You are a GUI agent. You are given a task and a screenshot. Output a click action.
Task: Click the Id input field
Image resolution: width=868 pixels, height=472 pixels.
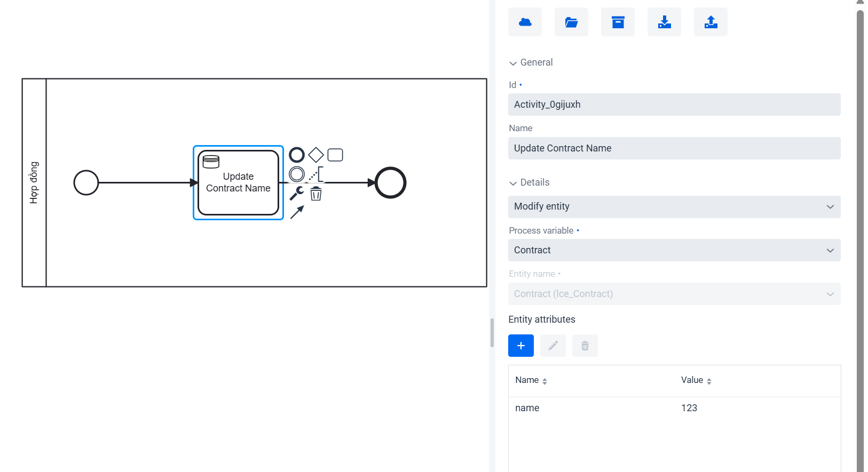[x=674, y=105]
